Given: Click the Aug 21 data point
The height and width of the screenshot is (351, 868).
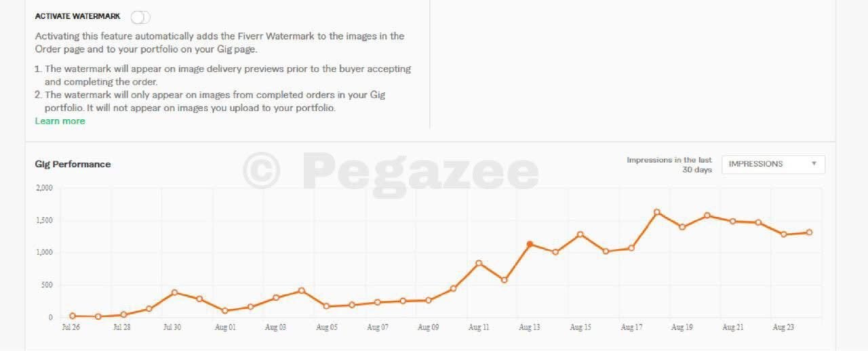Looking at the screenshot, I should coord(733,221).
